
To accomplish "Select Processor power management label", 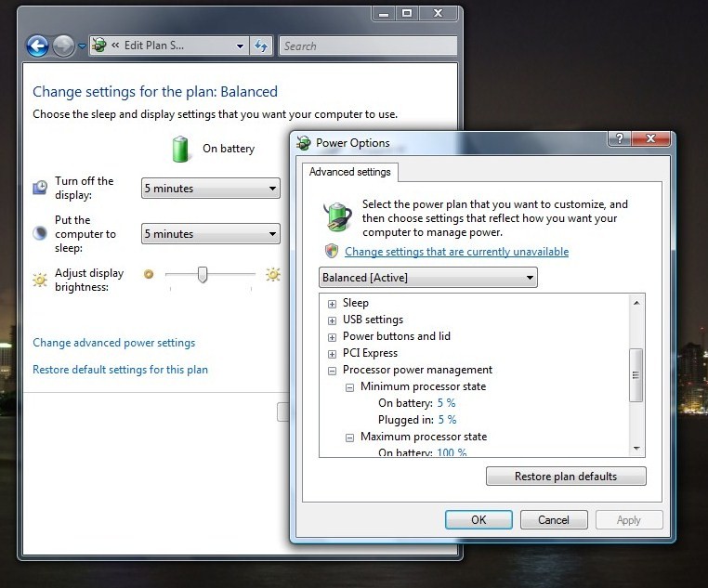I will coord(417,370).
